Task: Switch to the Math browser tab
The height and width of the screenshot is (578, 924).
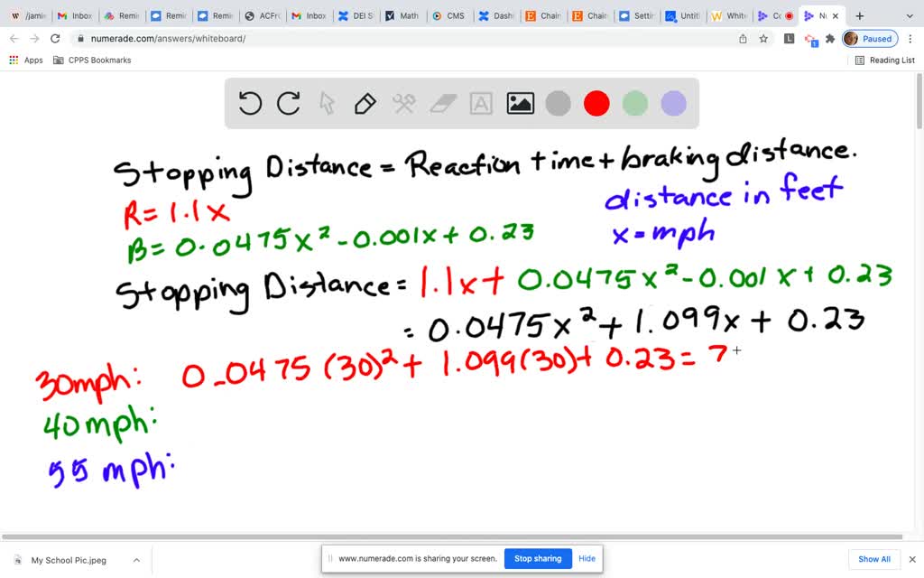Action: coord(401,15)
